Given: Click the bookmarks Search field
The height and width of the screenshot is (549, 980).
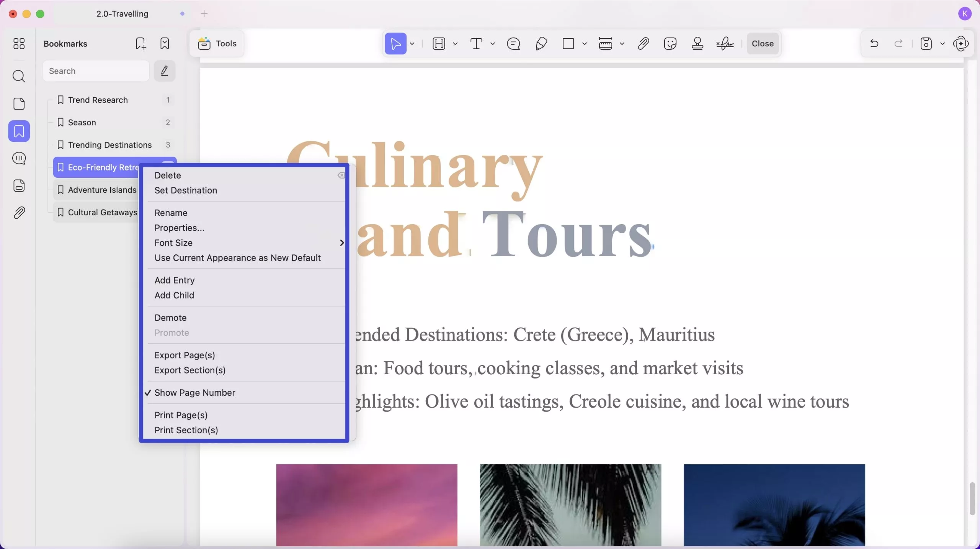Looking at the screenshot, I should 96,71.
